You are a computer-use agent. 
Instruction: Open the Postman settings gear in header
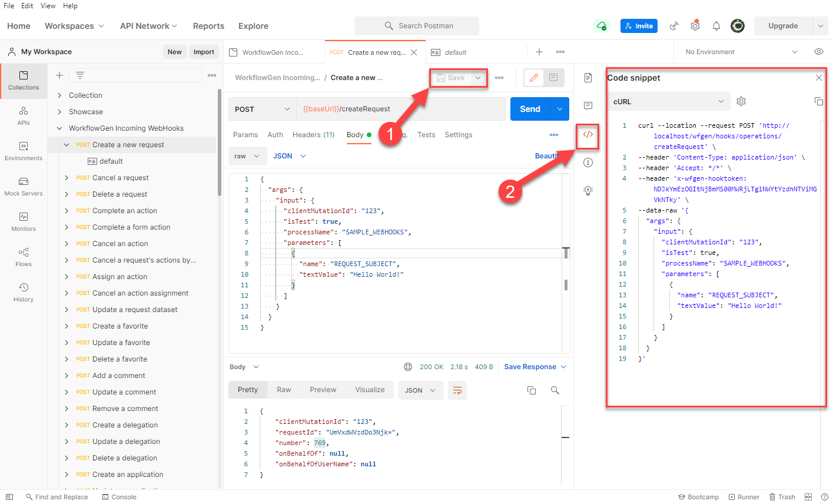pyautogui.click(x=695, y=26)
